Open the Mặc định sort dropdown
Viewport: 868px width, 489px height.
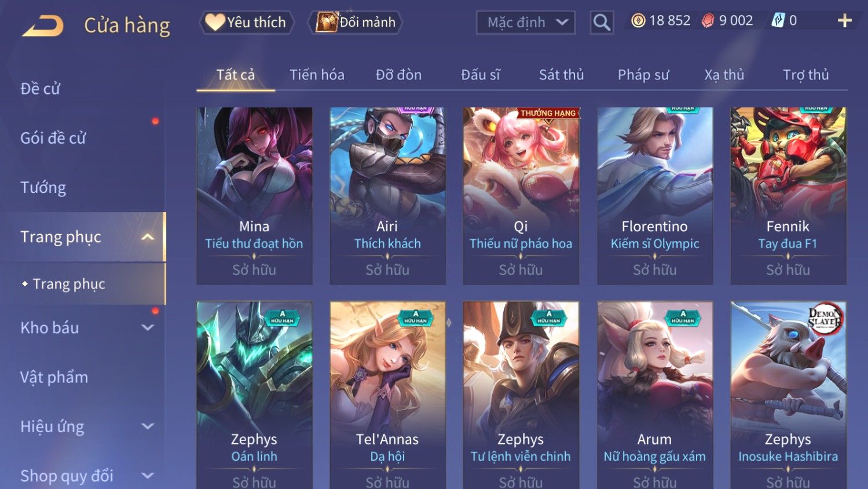pyautogui.click(x=526, y=23)
